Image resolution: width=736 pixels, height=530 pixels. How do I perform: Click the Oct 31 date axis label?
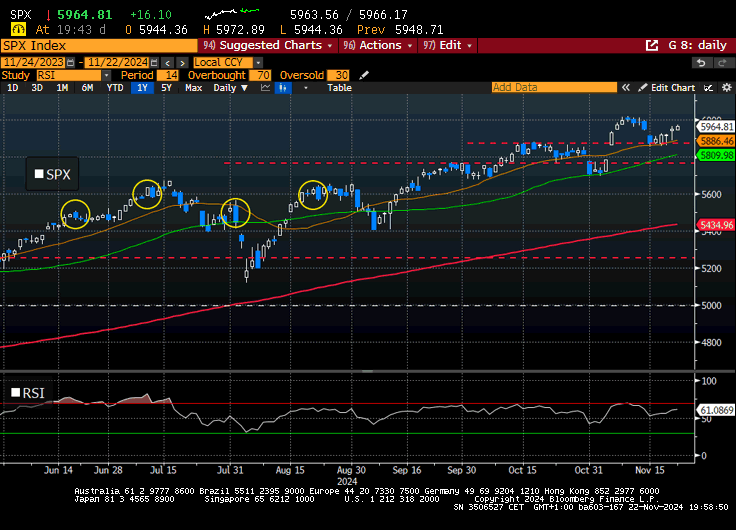click(588, 470)
